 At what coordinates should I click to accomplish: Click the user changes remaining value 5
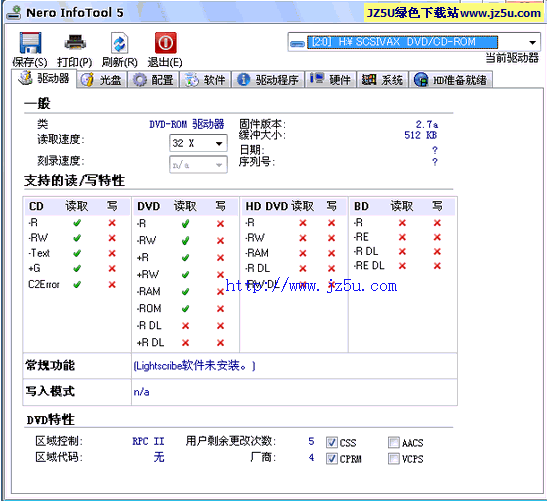click(x=312, y=442)
